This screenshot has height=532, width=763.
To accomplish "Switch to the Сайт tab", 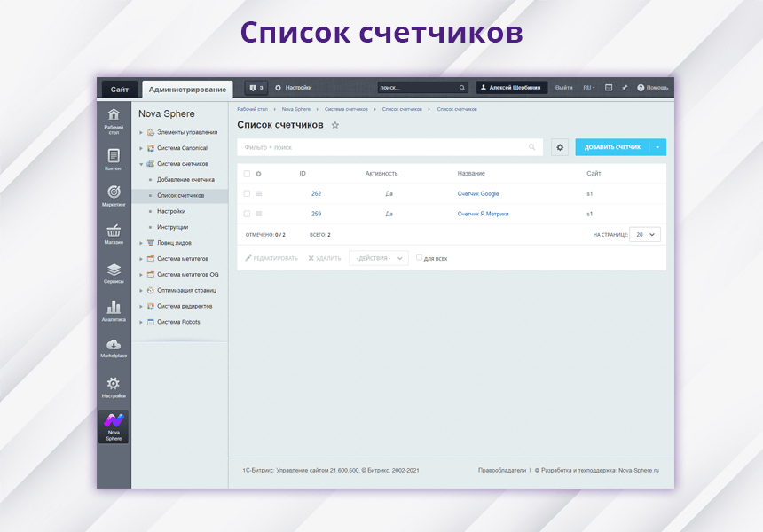I will [119, 89].
